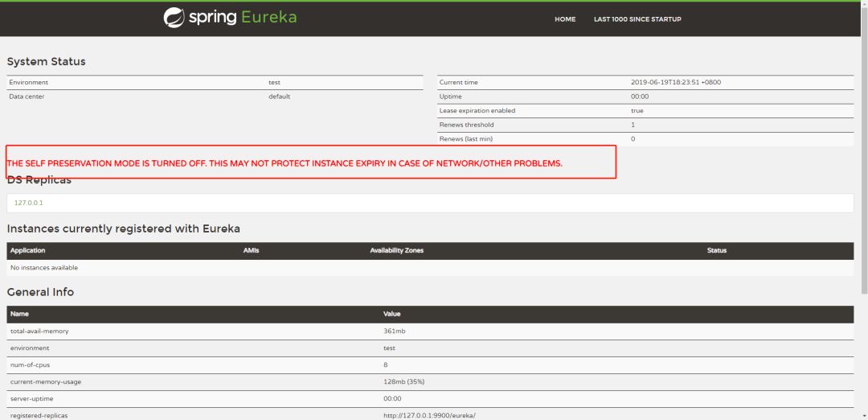
Task: Select the red self preservation warning text
Action: pyautogui.click(x=285, y=164)
